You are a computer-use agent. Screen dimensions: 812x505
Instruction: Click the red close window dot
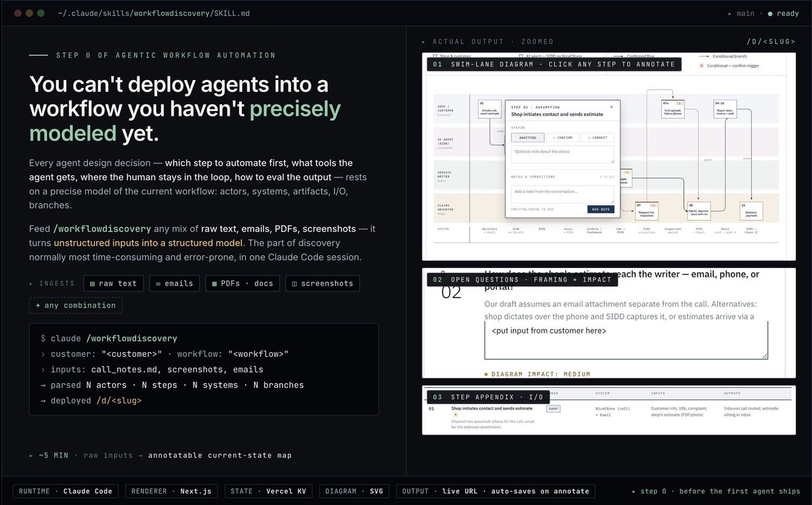point(18,14)
